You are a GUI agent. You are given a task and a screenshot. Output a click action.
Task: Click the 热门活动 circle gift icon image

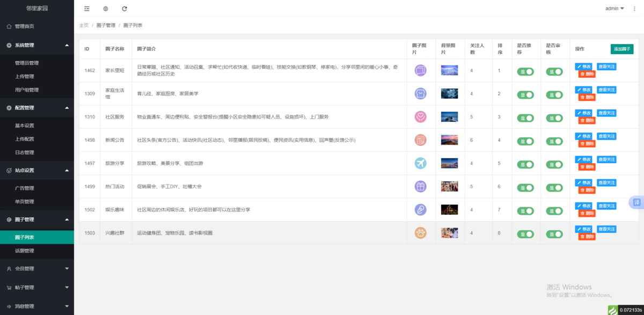click(421, 186)
